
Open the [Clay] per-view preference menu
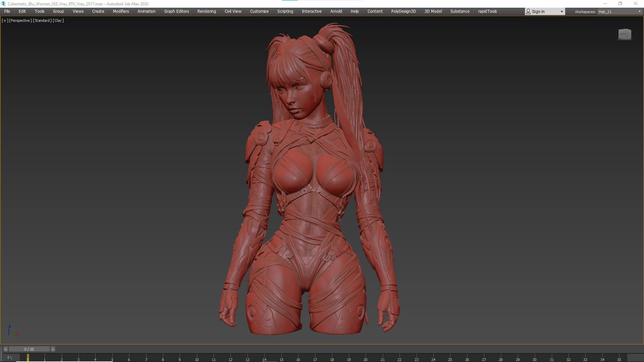58,20
